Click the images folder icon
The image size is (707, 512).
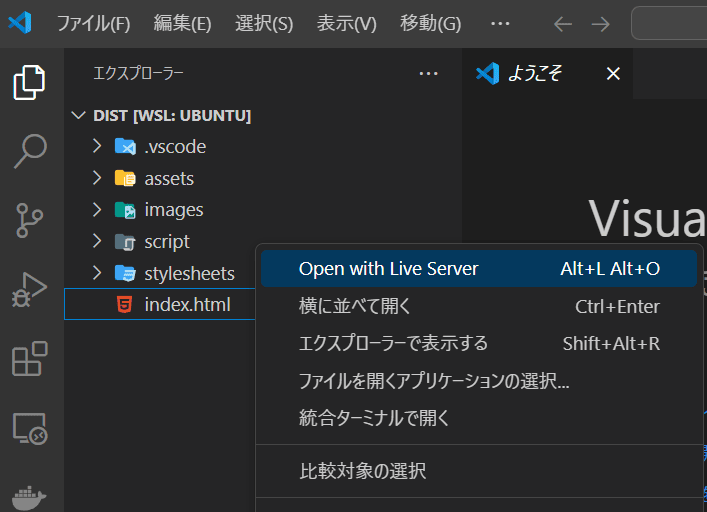click(x=125, y=210)
